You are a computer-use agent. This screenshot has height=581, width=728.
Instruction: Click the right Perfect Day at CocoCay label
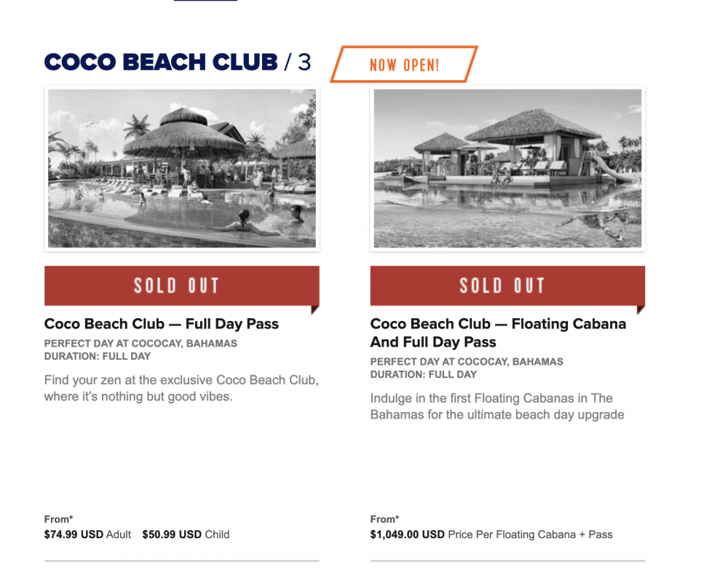coord(467,361)
